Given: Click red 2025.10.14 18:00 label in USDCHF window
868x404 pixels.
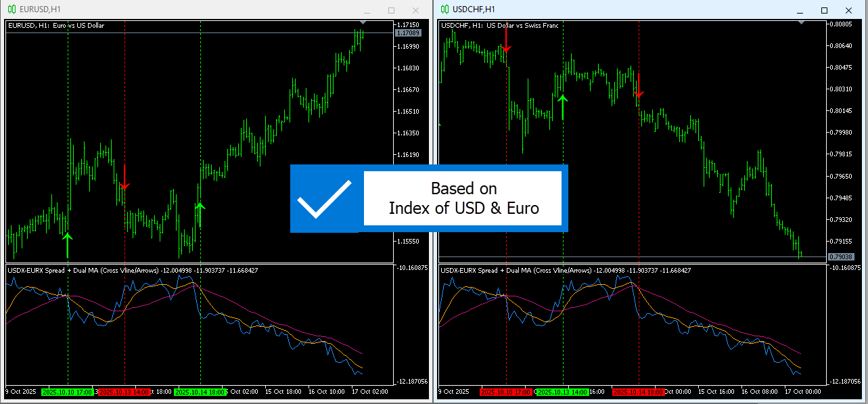Looking at the screenshot, I should (639, 392).
